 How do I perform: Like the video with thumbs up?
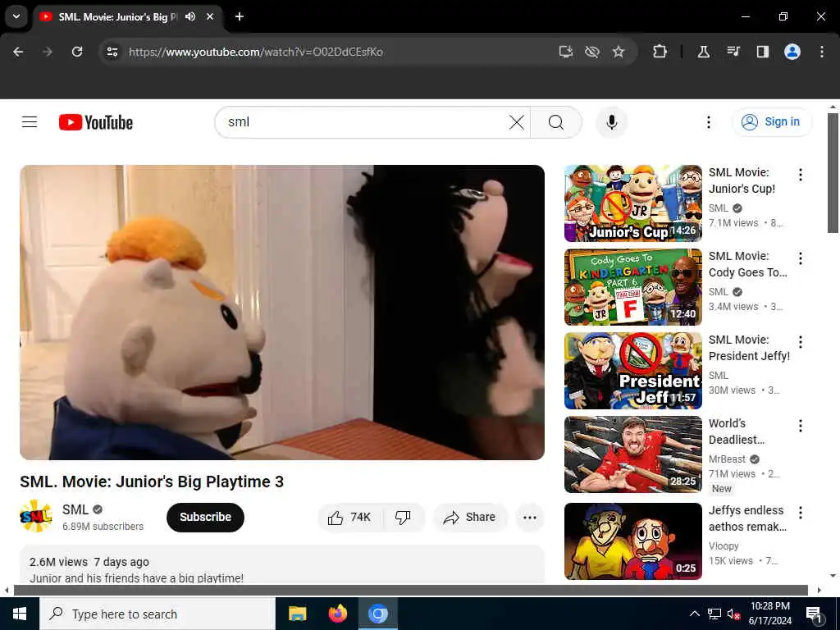(350, 517)
